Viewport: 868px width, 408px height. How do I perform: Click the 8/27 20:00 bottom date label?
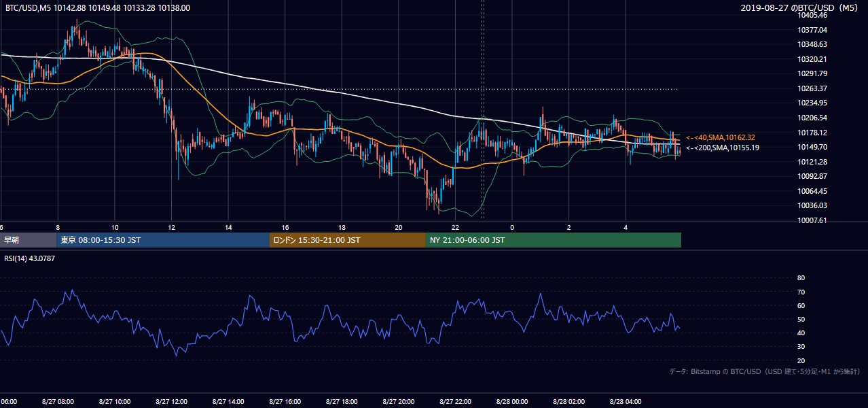pyautogui.click(x=399, y=402)
